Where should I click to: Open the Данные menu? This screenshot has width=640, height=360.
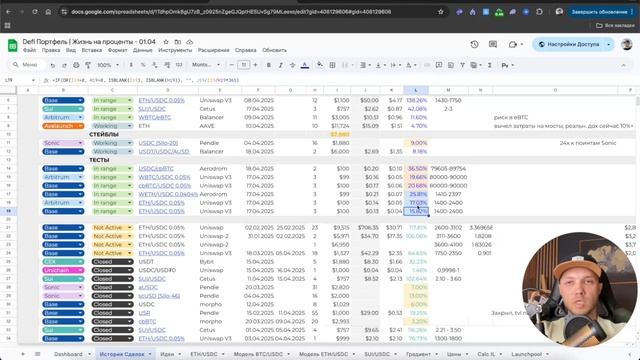point(142,50)
